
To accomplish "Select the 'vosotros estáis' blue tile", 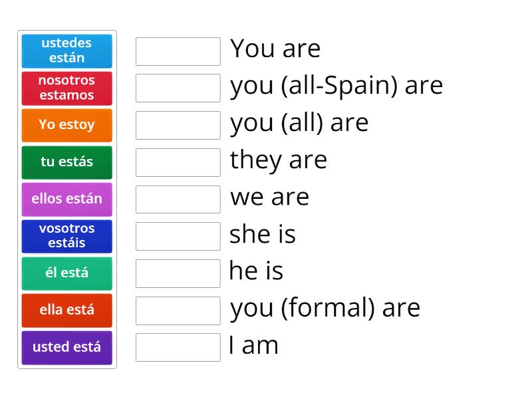I will click(66, 236).
